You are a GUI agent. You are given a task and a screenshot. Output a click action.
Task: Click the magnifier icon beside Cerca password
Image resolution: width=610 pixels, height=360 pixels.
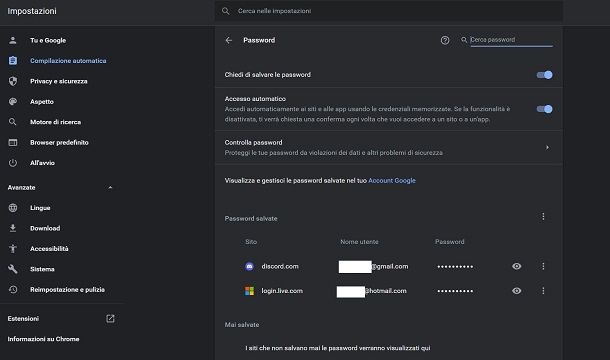464,40
